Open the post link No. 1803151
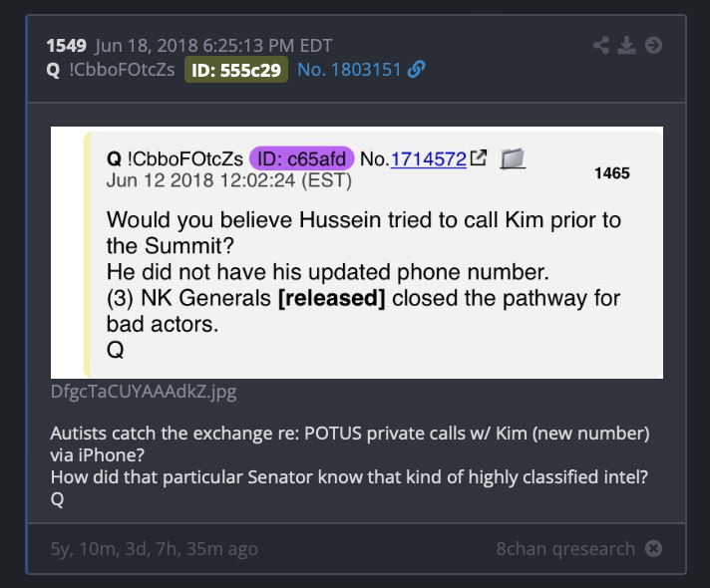The width and height of the screenshot is (710, 588). pyautogui.click(x=349, y=70)
